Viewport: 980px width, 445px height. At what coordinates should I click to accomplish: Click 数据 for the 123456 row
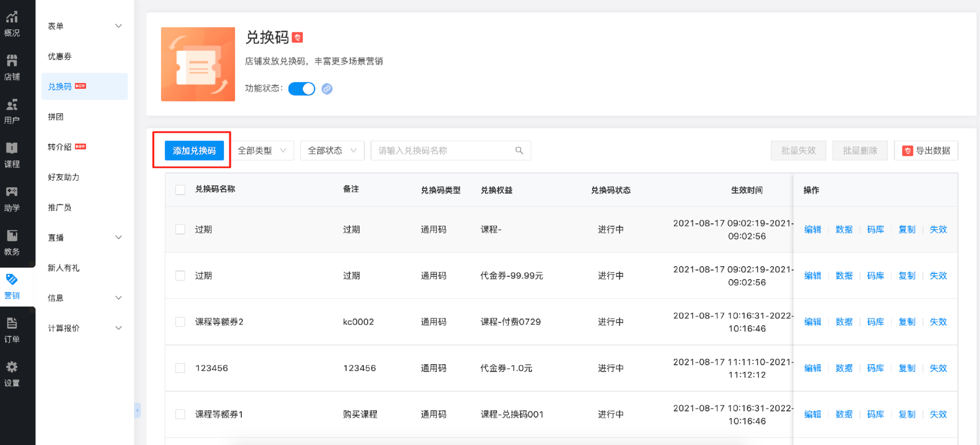tap(844, 368)
